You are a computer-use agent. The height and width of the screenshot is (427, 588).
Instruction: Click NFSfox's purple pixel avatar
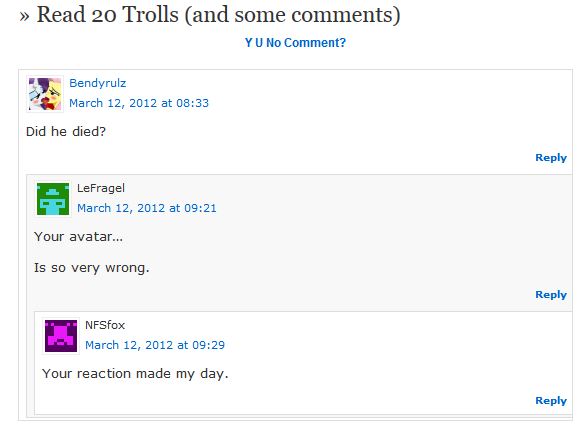tap(61, 336)
